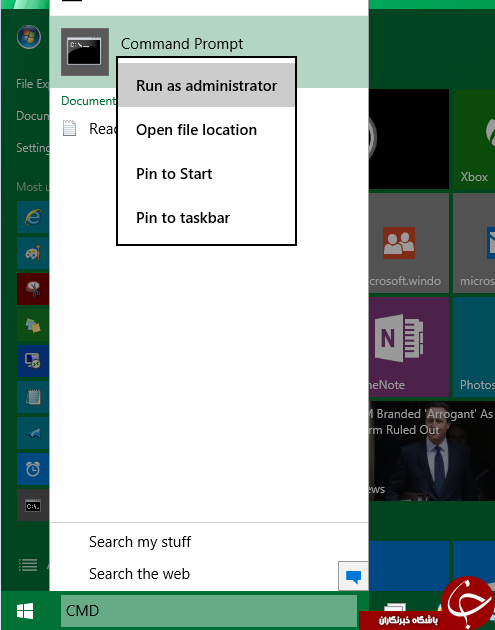495x630 pixels.
Task: Open Notepad from the most used list
Action: [33, 397]
